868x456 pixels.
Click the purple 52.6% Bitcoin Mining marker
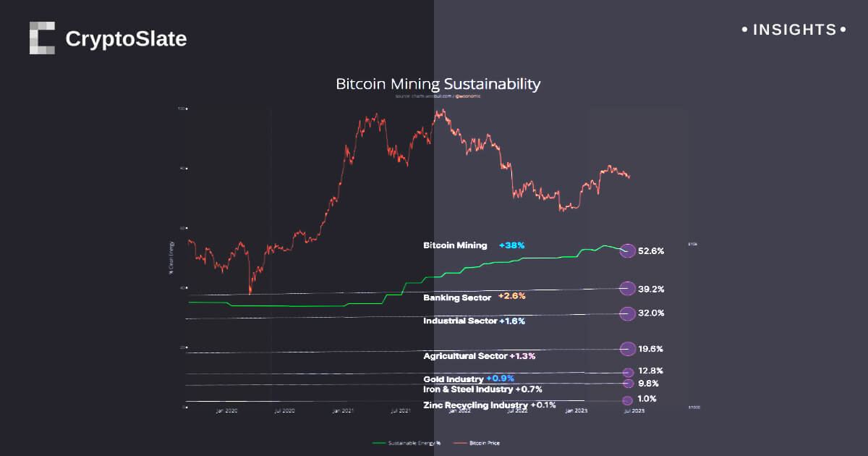(627, 251)
